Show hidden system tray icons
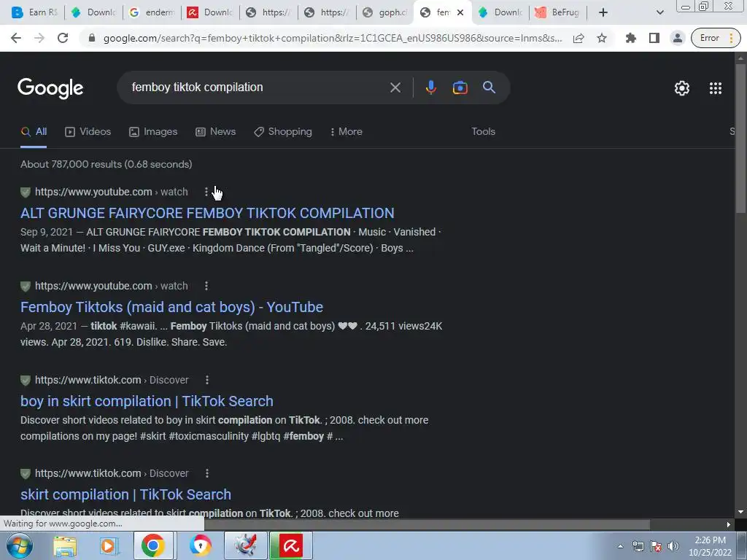 620,546
